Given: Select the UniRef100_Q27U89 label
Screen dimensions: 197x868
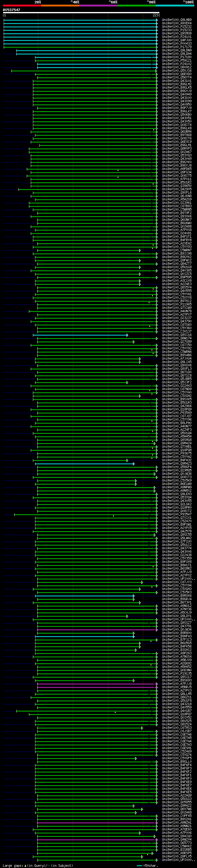Looking at the screenshot, I should pyautogui.click(x=177, y=342).
